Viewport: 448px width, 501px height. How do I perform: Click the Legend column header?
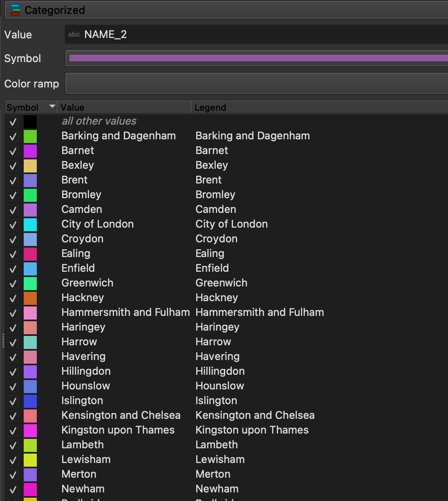tap(319, 107)
